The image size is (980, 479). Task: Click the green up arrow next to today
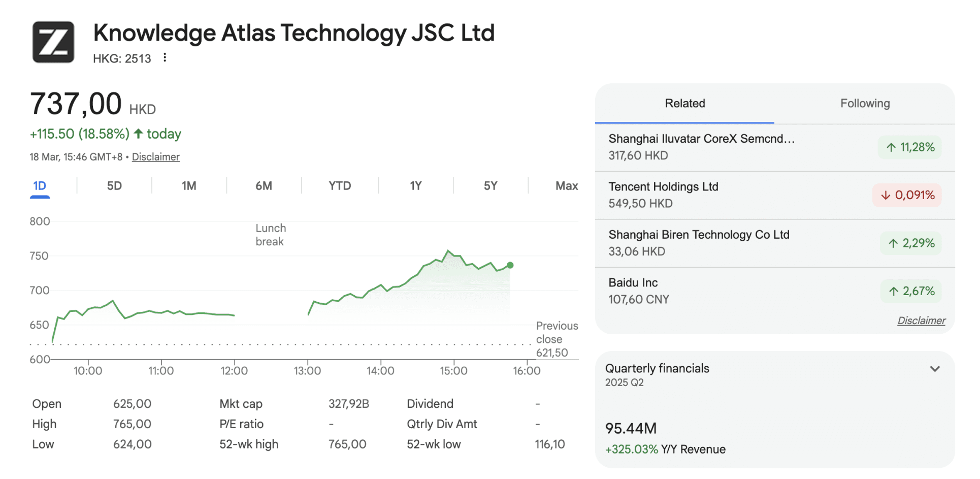138,134
